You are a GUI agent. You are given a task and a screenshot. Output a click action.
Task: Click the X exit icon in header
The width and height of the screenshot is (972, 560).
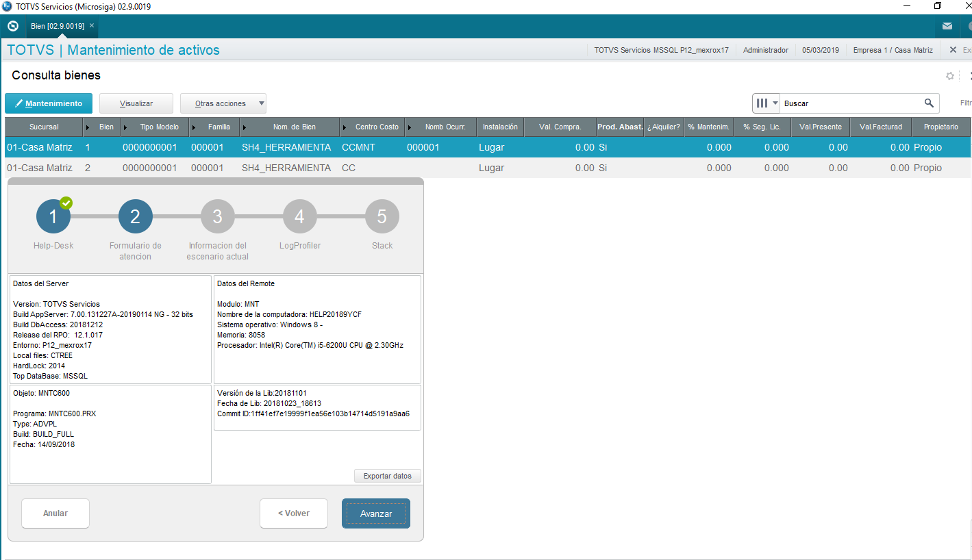tap(953, 50)
